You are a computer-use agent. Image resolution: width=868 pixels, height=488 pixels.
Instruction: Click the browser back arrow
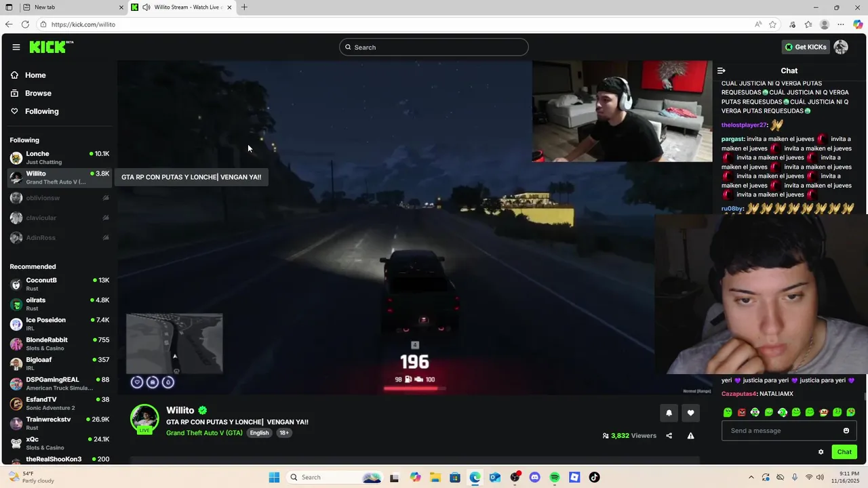pyautogui.click(x=9, y=24)
